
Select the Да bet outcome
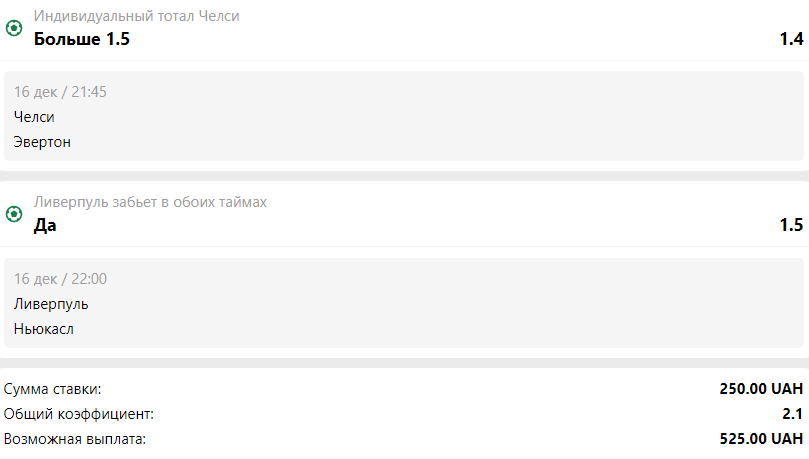click(x=45, y=225)
